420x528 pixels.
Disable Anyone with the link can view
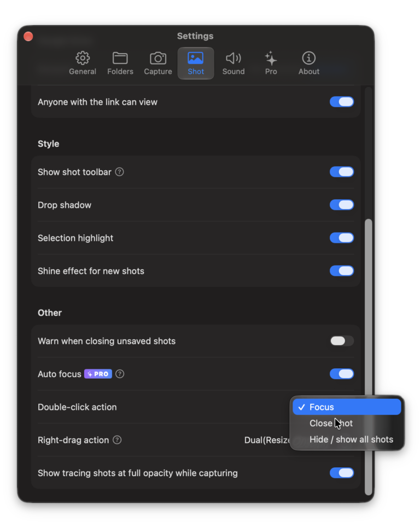(x=342, y=102)
